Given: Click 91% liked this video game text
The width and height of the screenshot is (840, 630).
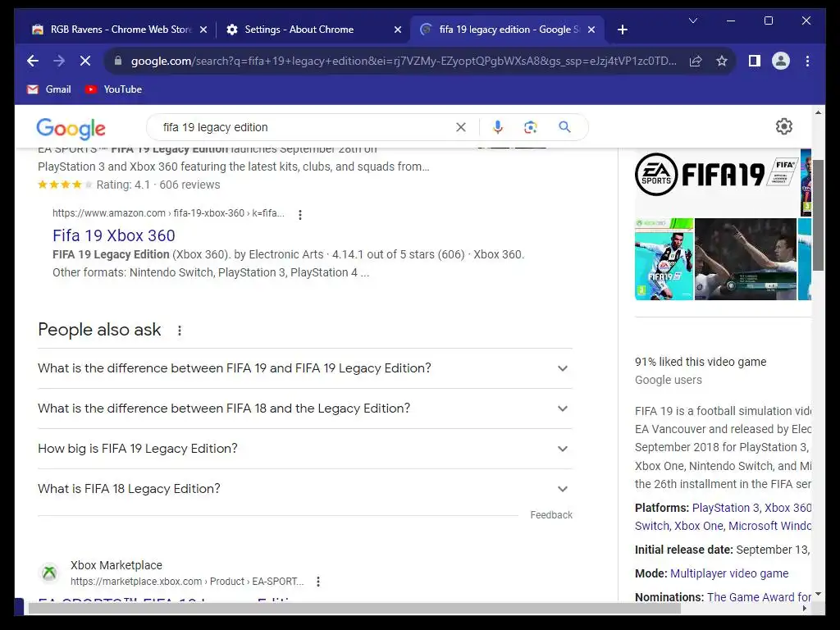Looking at the screenshot, I should point(701,362).
